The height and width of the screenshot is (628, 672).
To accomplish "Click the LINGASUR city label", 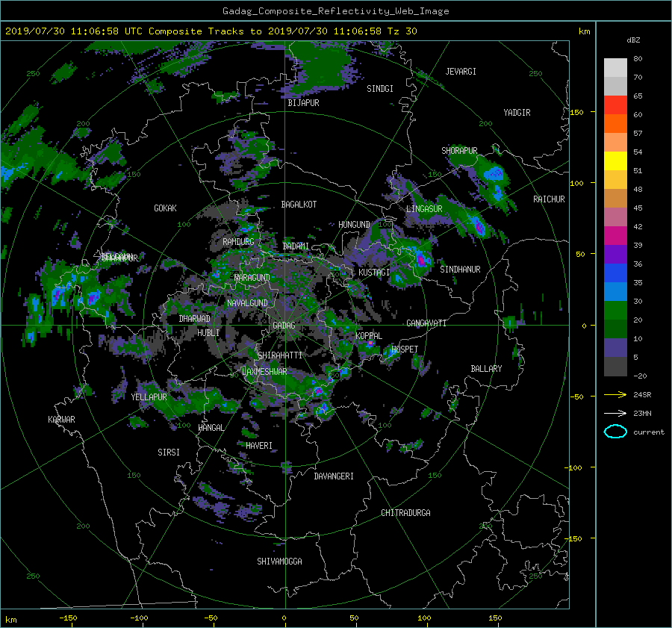I will pyautogui.click(x=424, y=209).
